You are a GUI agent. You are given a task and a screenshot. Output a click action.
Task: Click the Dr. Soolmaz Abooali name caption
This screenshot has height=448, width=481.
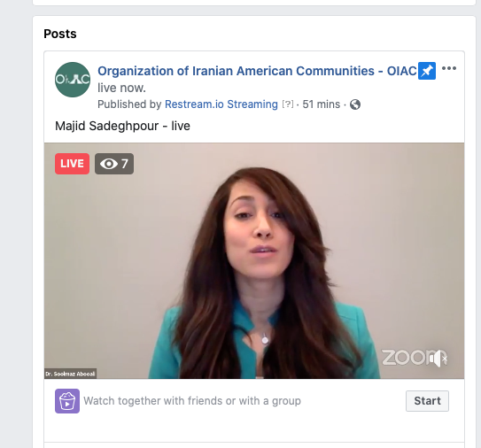[70, 374]
